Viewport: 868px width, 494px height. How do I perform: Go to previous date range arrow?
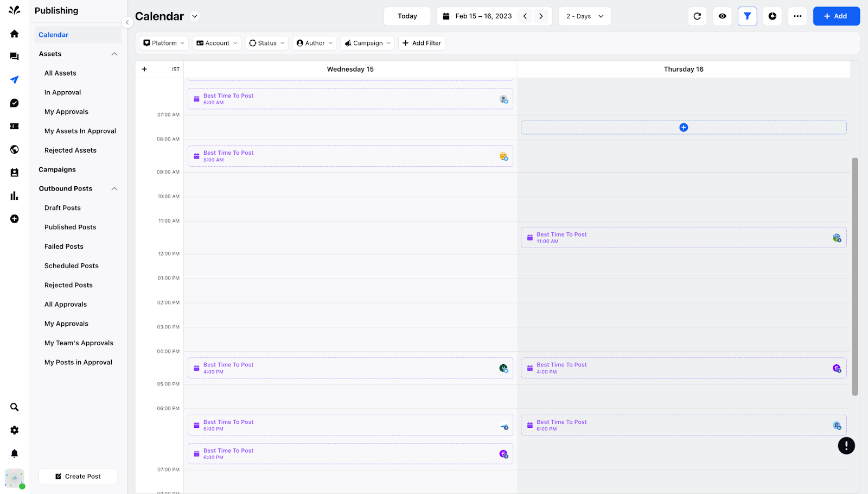[x=525, y=16]
